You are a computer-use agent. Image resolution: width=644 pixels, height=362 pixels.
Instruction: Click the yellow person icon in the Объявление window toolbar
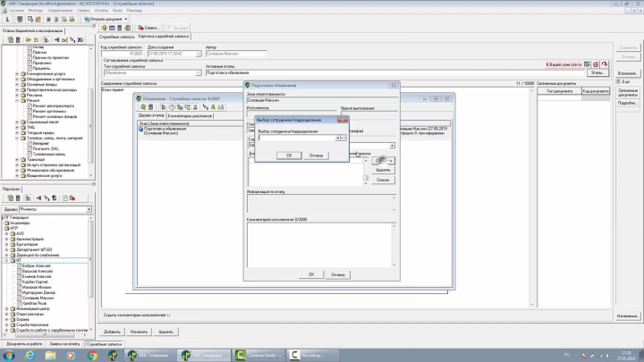[195, 107]
